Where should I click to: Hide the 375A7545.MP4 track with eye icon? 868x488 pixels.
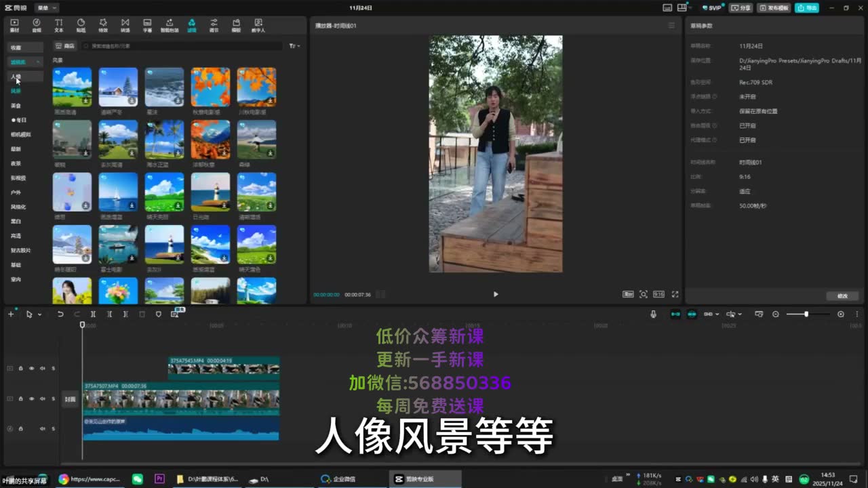pyautogui.click(x=31, y=369)
